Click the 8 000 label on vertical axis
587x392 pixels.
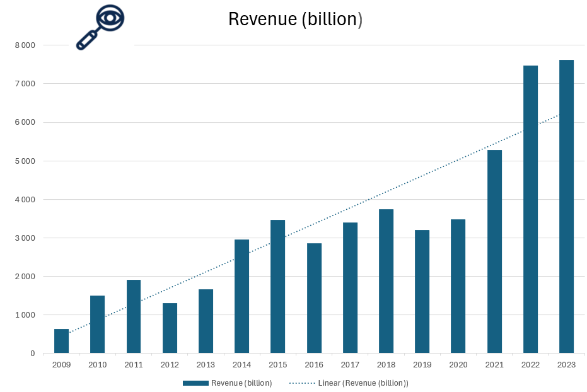[25, 45]
